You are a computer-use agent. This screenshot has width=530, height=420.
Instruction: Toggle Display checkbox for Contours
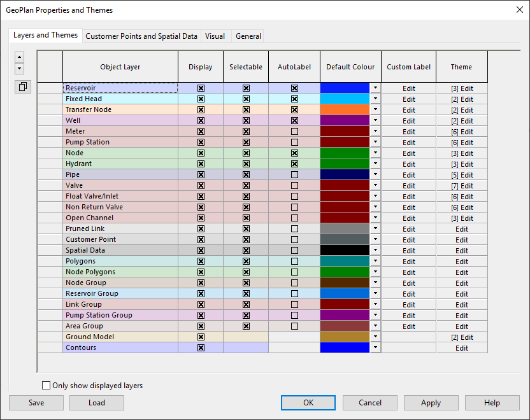201,347
